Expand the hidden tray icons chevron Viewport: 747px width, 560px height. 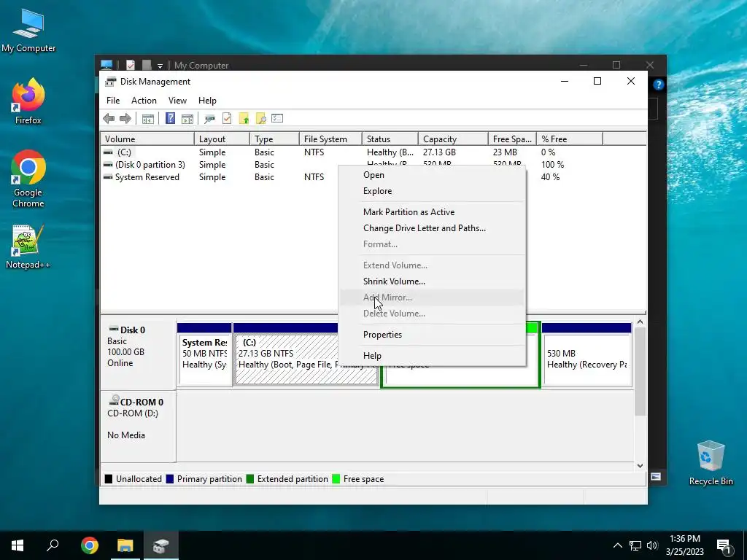coord(617,545)
